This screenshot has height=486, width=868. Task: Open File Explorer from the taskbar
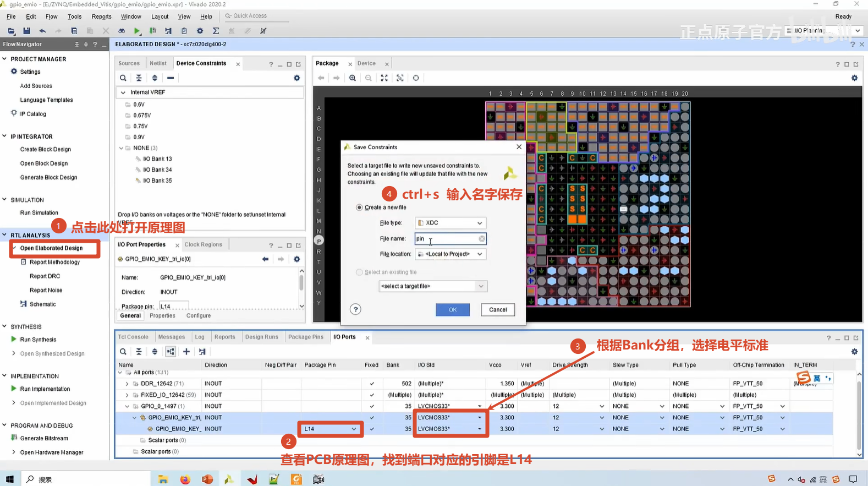pyautogui.click(x=163, y=479)
